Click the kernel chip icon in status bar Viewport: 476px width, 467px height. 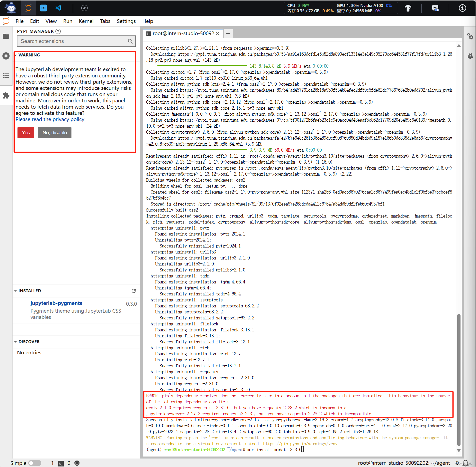[77, 463]
